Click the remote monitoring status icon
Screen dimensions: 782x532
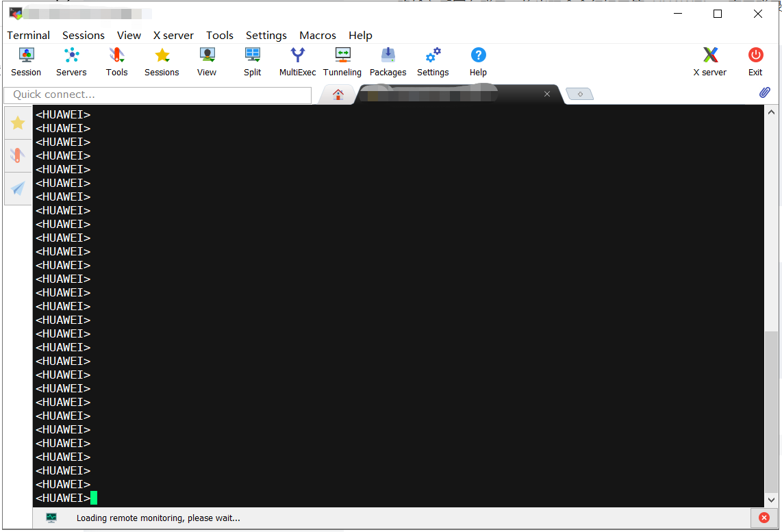[x=51, y=518]
